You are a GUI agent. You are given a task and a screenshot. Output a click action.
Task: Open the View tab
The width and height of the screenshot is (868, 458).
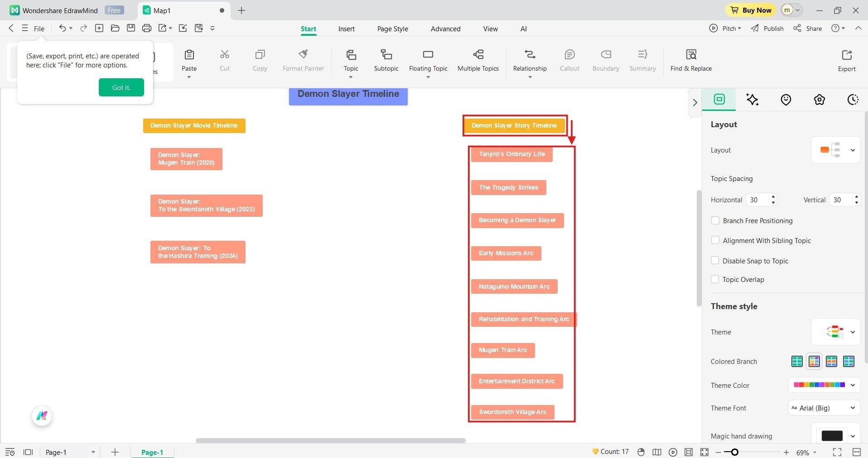click(490, 29)
